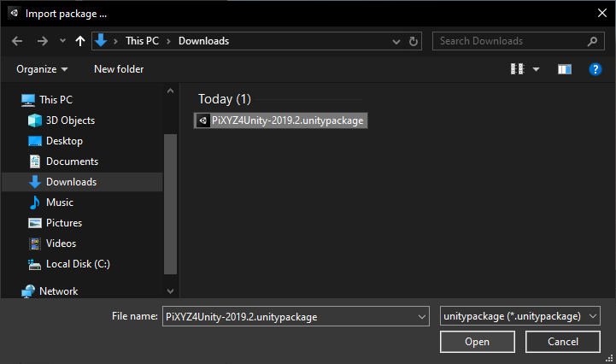Viewport: 616px width, 364px height.
Task: Select Network in the sidebar
Action: point(59,291)
